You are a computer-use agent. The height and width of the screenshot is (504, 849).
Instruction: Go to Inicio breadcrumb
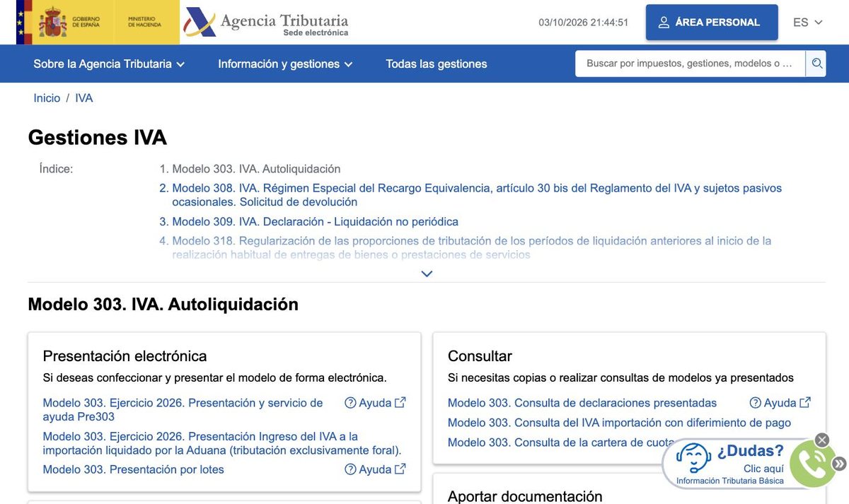click(47, 98)
